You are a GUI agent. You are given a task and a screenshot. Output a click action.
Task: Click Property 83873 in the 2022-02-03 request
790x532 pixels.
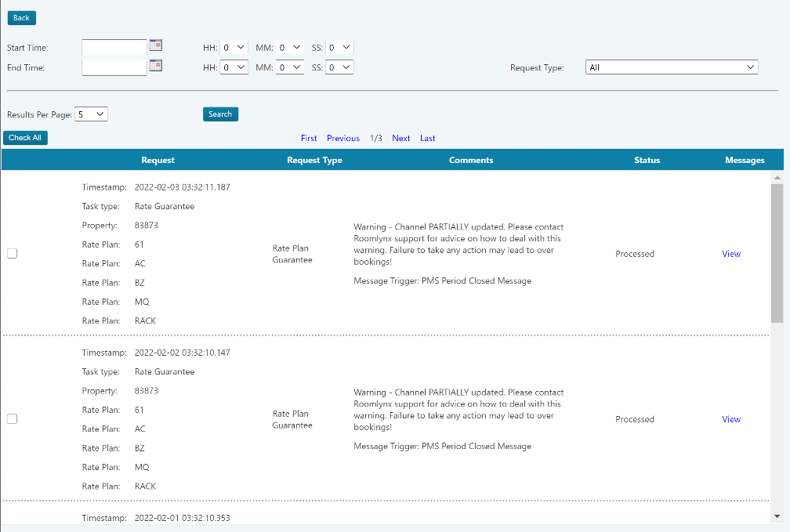(x=146, y=225)
